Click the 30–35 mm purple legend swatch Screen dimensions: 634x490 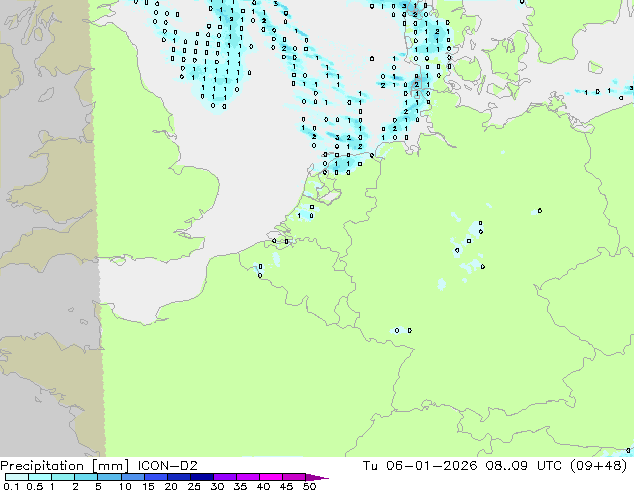(x=225, y=477)
